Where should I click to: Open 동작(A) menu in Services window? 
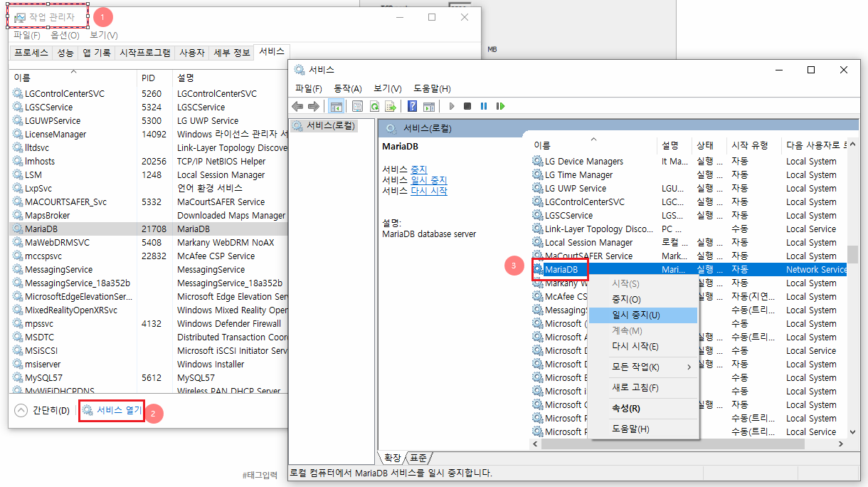coord(348,88)
